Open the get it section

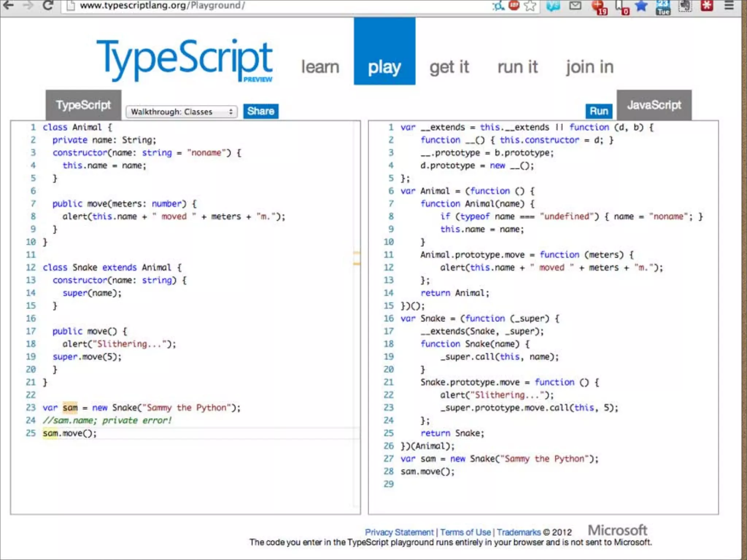pos(449,67)
